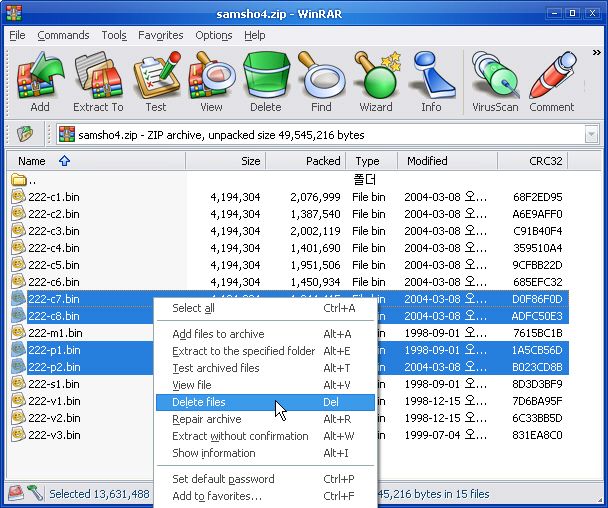Select file 222-c3.bin
The width and height of the screenshot is (608, 508).
click(54, 231)
